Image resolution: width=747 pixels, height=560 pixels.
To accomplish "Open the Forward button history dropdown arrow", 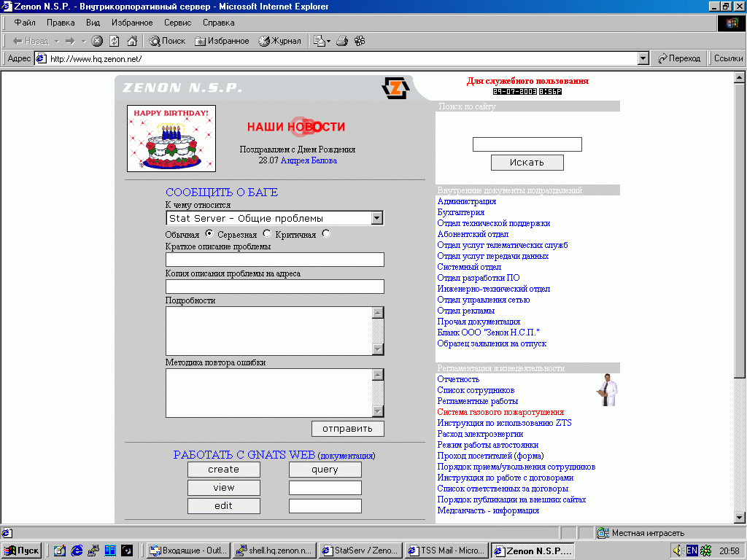I will (83, 41).
